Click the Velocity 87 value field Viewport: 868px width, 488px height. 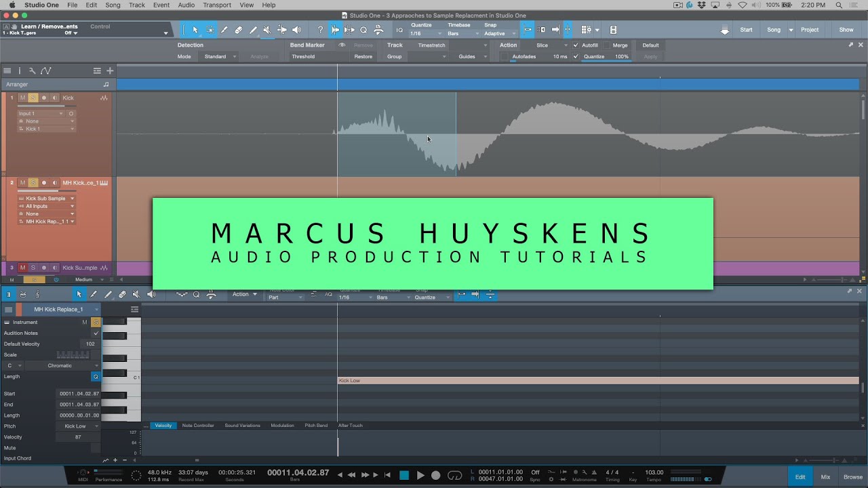[x=78, y=437]
